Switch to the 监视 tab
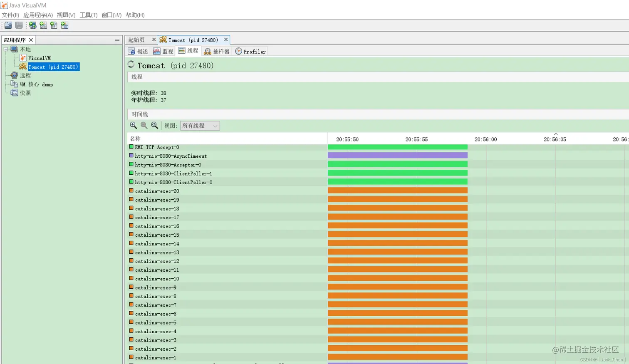Screen dimensions: 629x364 coord(163,51)
